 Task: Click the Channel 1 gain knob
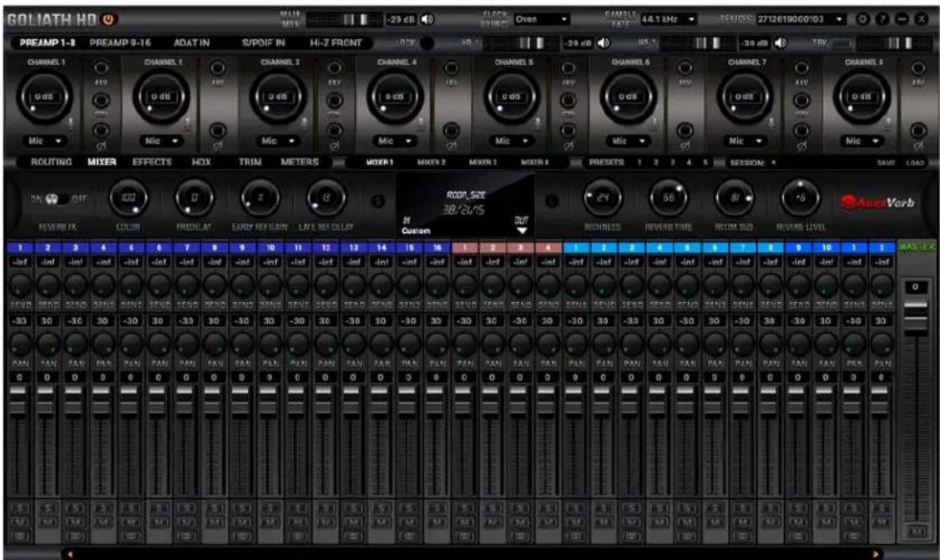tap(43, 97)
